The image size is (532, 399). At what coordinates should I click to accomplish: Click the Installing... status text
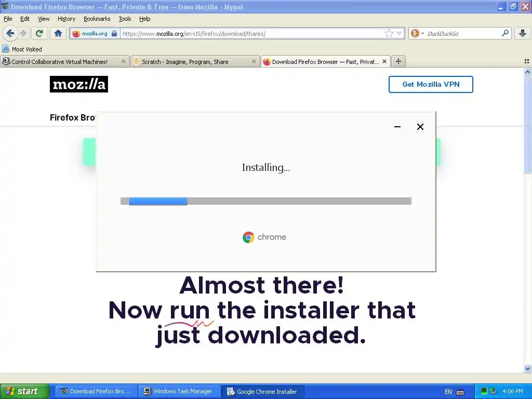pos(265,167)
